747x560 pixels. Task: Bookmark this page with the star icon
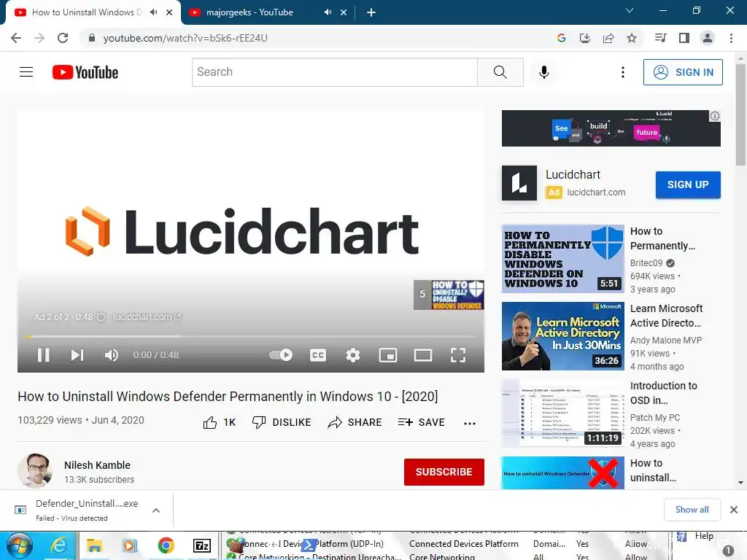coord(632,38)
